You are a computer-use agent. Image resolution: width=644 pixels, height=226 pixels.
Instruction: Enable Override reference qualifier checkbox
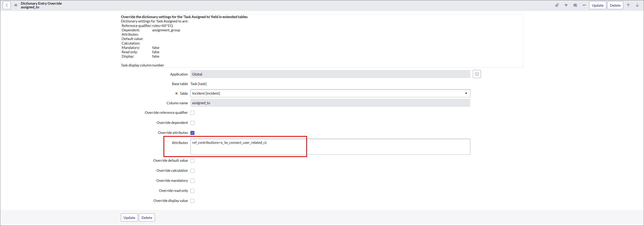192,113
